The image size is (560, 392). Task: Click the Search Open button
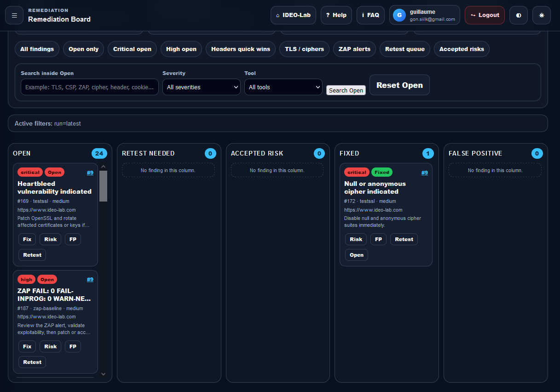pyautogui.click(x=346, y=90)
